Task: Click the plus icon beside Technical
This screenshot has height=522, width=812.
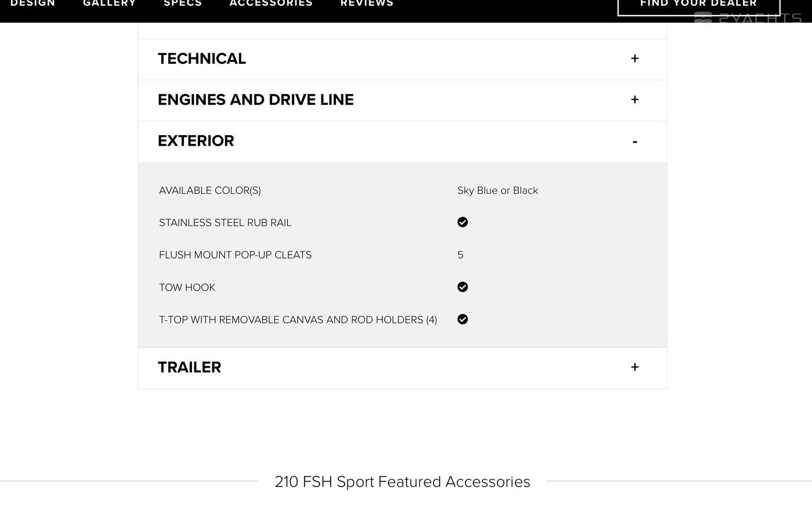Action: [x=635, y=59]
